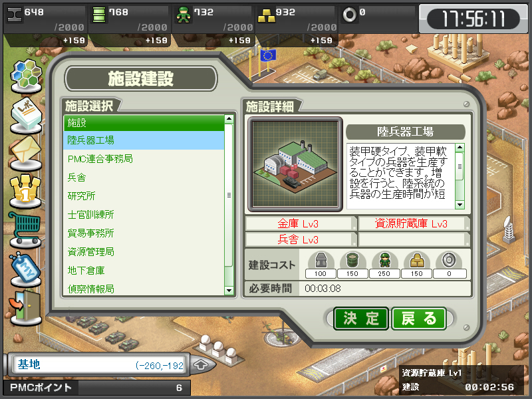Open the mail envelope icon

coord(26,153)
